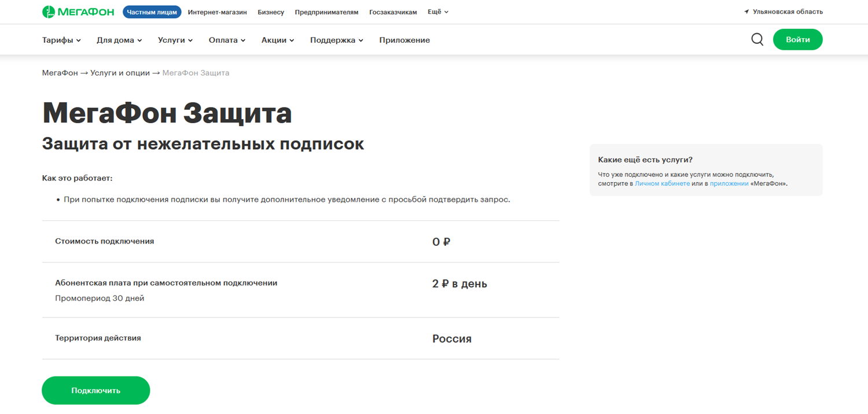
Task: Open the Госзаказчикам section
Action: [x=393, y=12]
